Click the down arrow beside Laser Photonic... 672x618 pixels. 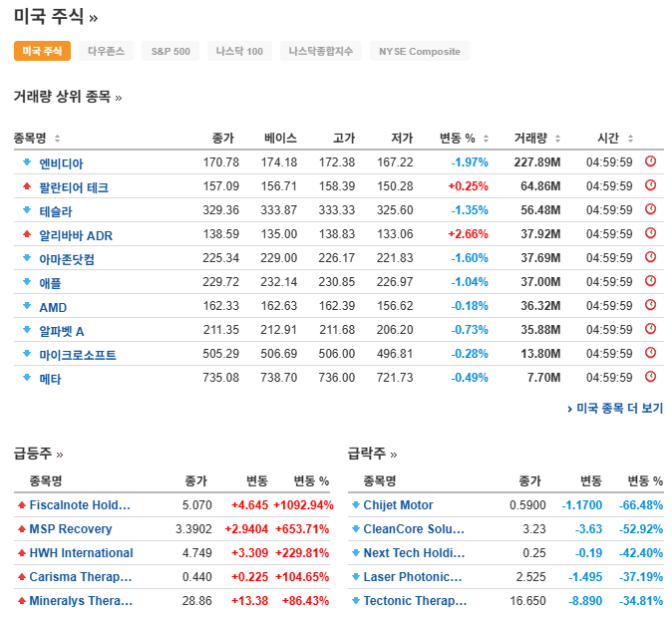point(355,577)
